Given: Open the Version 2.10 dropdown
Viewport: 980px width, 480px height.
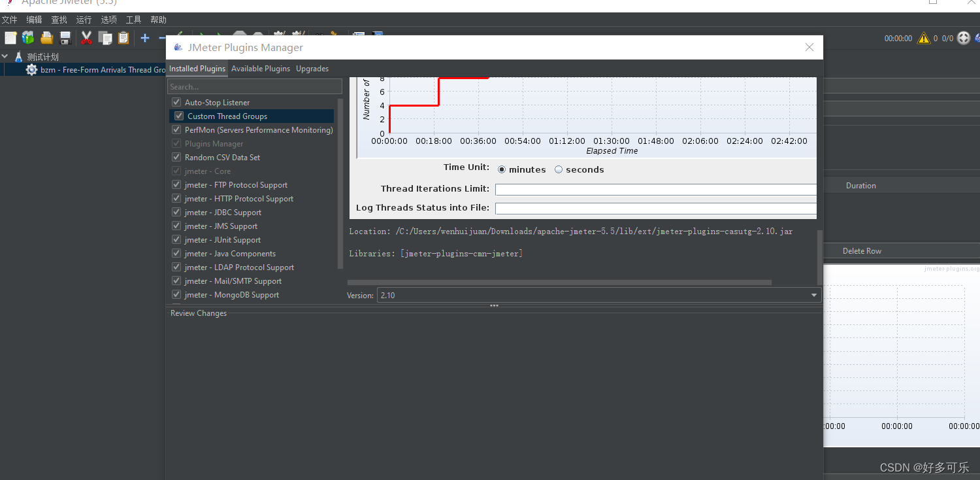Looking at the screenshot, I should (598, 295).
